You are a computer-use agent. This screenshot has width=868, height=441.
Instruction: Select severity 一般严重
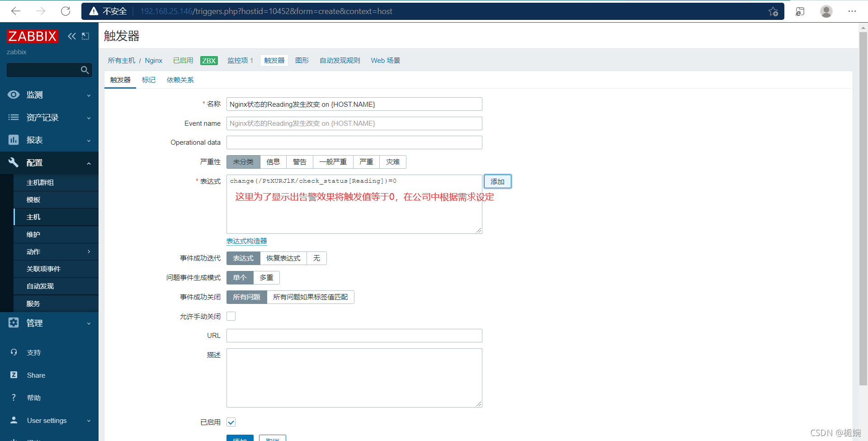click(x=333, y=162)
